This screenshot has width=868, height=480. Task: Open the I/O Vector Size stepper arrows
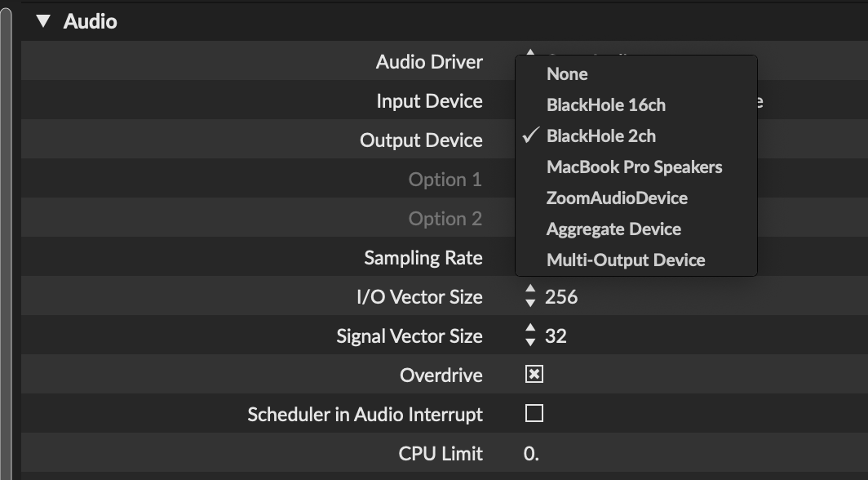tap(531, 296)
